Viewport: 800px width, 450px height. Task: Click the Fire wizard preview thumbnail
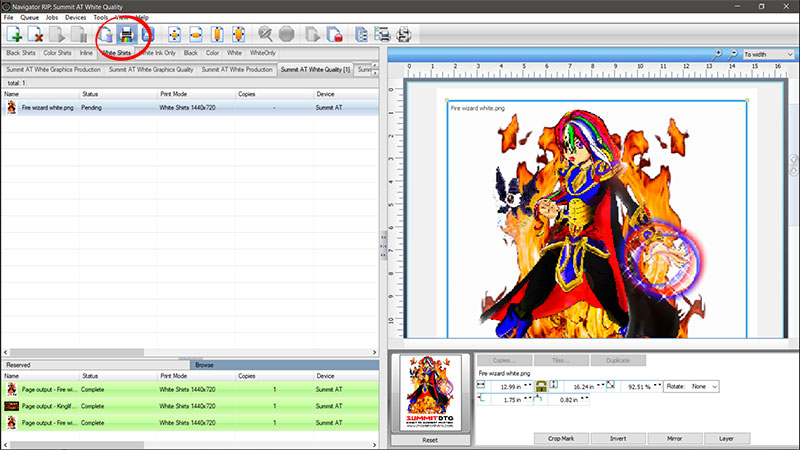[430, 393]
